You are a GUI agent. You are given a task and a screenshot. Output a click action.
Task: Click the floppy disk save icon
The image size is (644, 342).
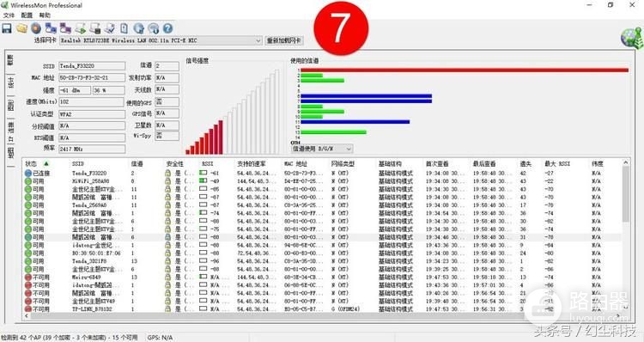tap(7, 28)
